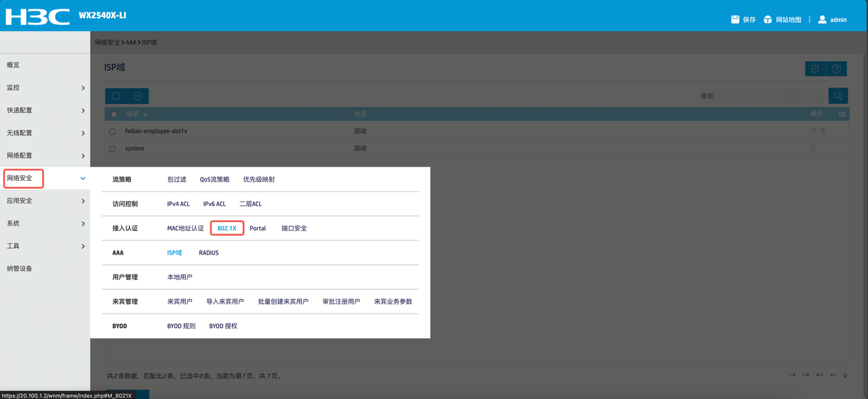Check the feilian-employee-dot1x row checkbox
This screenshot has height=399, width=868.
[x=113, y=131]
